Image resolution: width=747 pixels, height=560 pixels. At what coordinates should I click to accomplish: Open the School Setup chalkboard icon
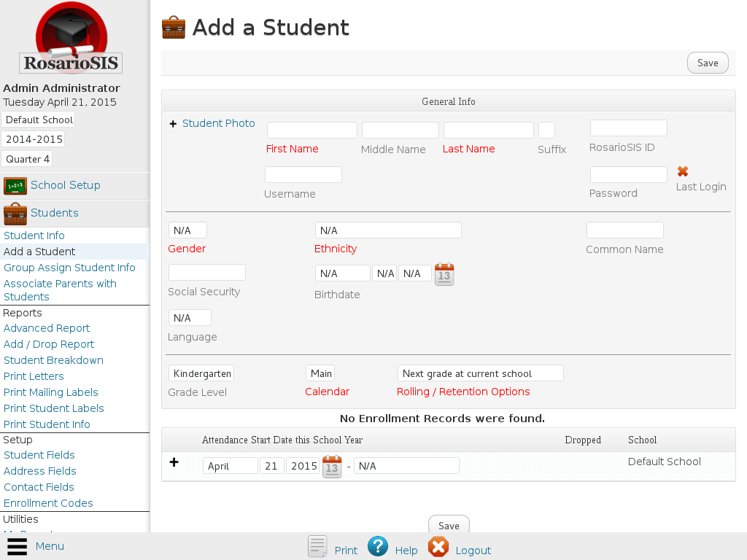pos(15,186)
